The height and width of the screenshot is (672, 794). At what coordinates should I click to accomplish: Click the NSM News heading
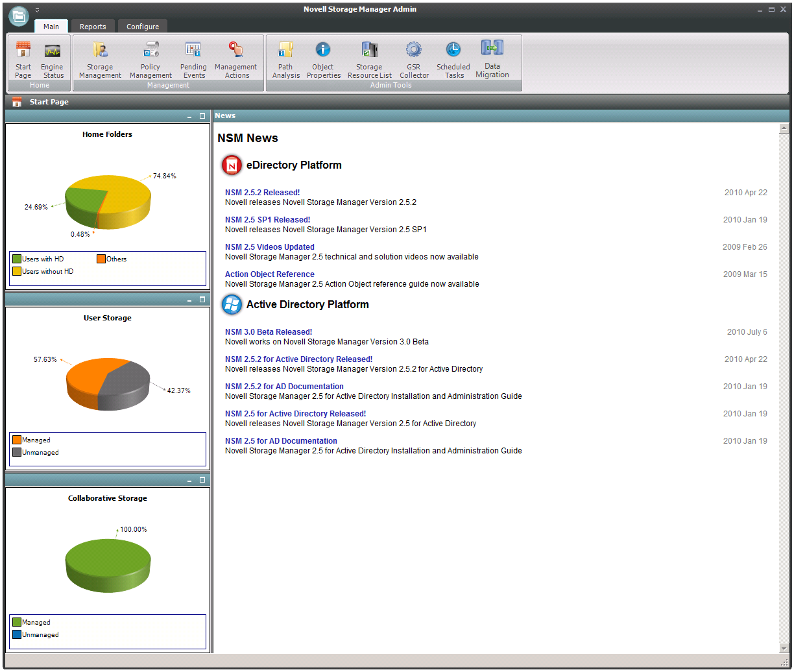click(248, 138)
